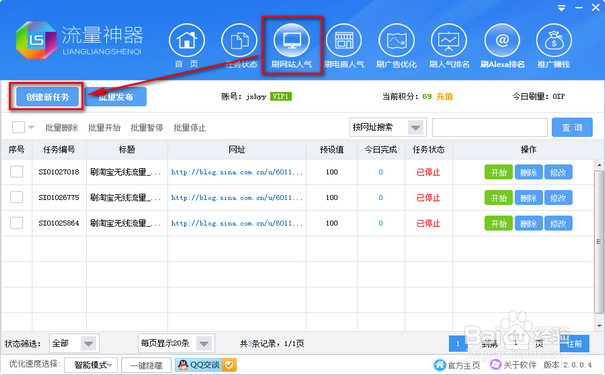Screen dimensions: 605x375
Task: Click scrollbar up arrow of task list
Action: (599, 165)
